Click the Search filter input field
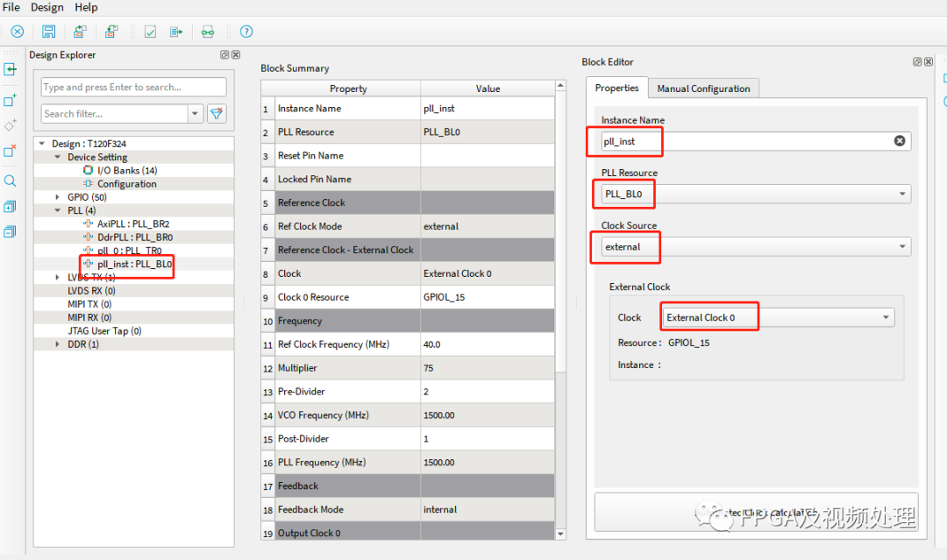The image size is (947, 560). click(x=115, y=113)
